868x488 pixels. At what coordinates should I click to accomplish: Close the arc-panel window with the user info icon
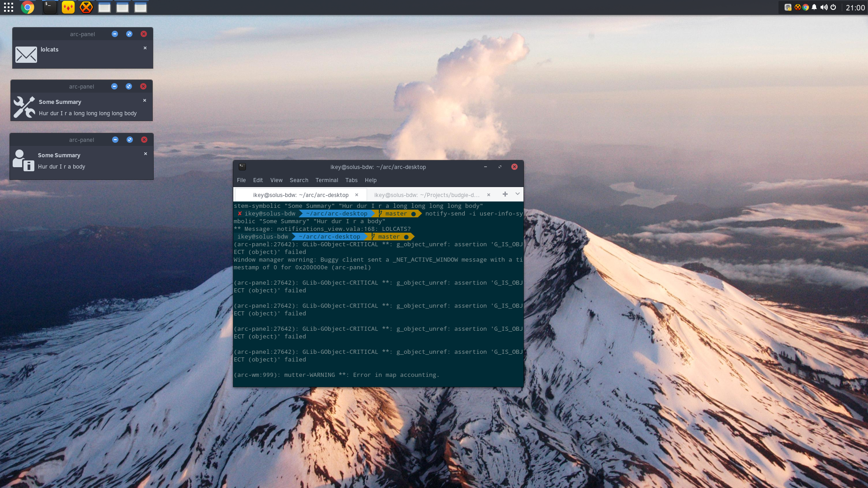coord(144,140)
